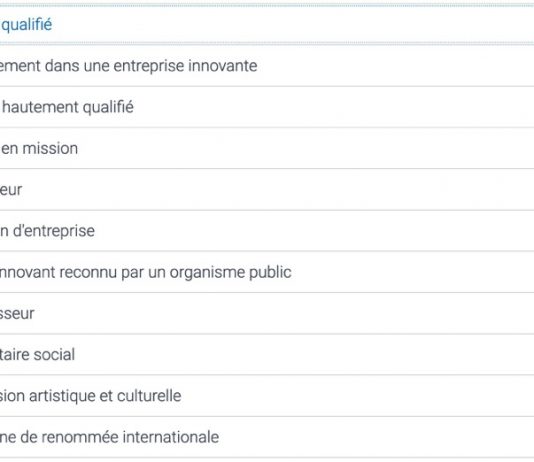Image resolution: width=534 pixels, height=462 pixels.
Task: Click the text 'organisme public'
Action: coord(231,273)
